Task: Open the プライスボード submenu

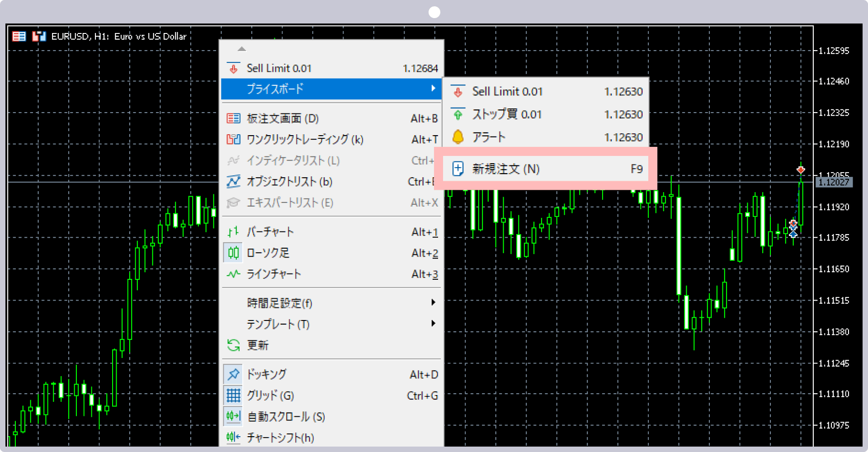Action: [331, 89]
